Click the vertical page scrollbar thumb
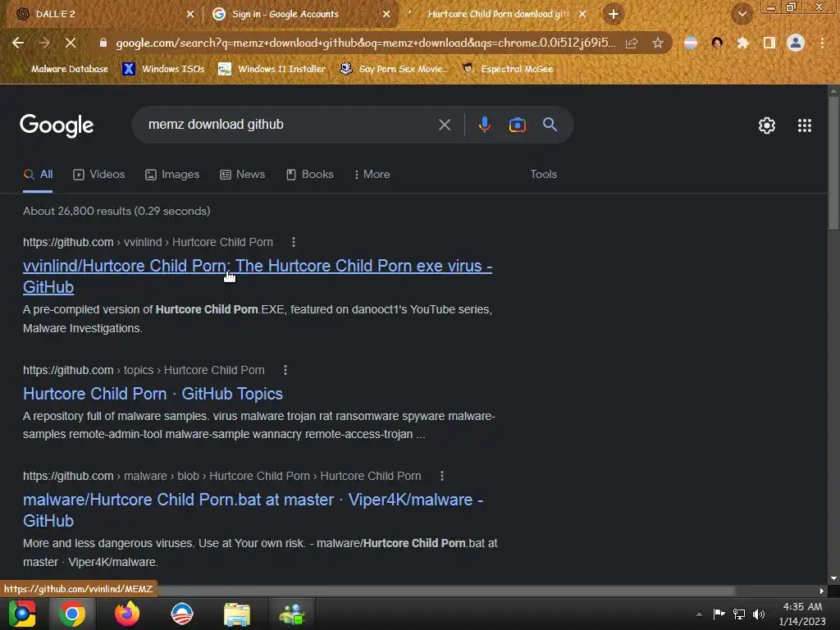Screen dimensions: 840x630 (x=833, y=163)
